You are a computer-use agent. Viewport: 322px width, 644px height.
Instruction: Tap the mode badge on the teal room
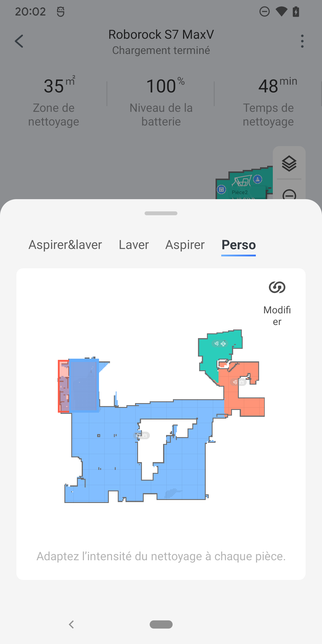pos(220,343)
